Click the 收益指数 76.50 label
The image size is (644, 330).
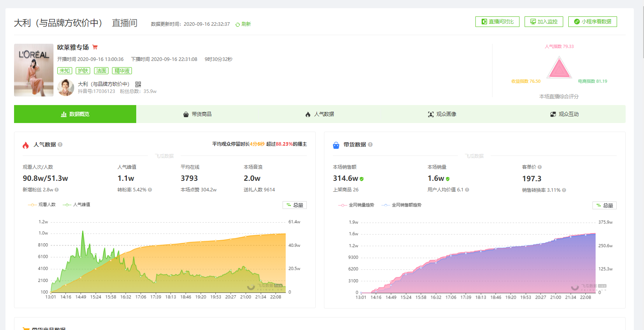(526, 81)
